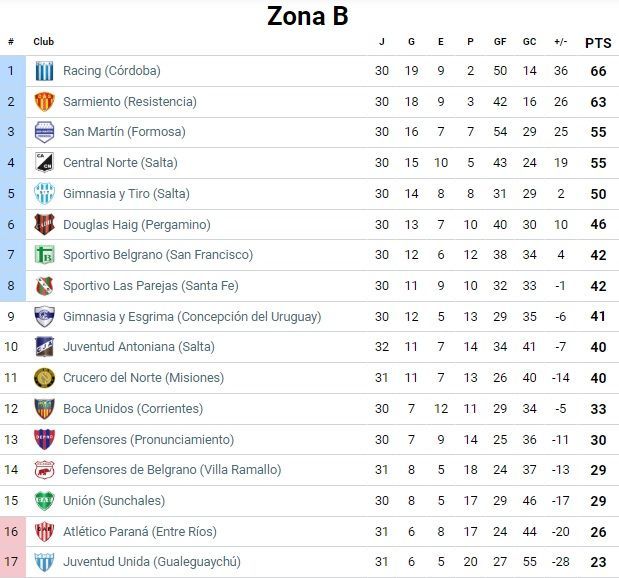This screenshot has height=578, width=619.
Task: Click the Sportivo Belgrano green crest
Action: [x=44, y=255]
